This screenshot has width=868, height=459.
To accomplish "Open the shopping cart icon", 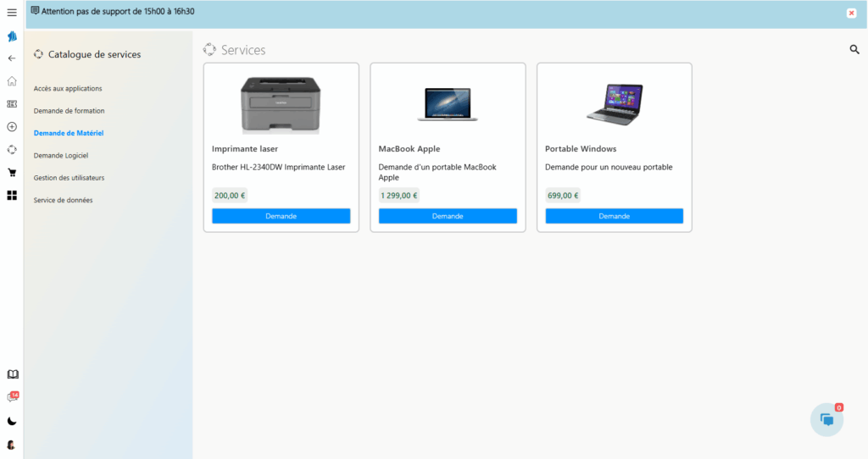I will click(x=12, y=173).
